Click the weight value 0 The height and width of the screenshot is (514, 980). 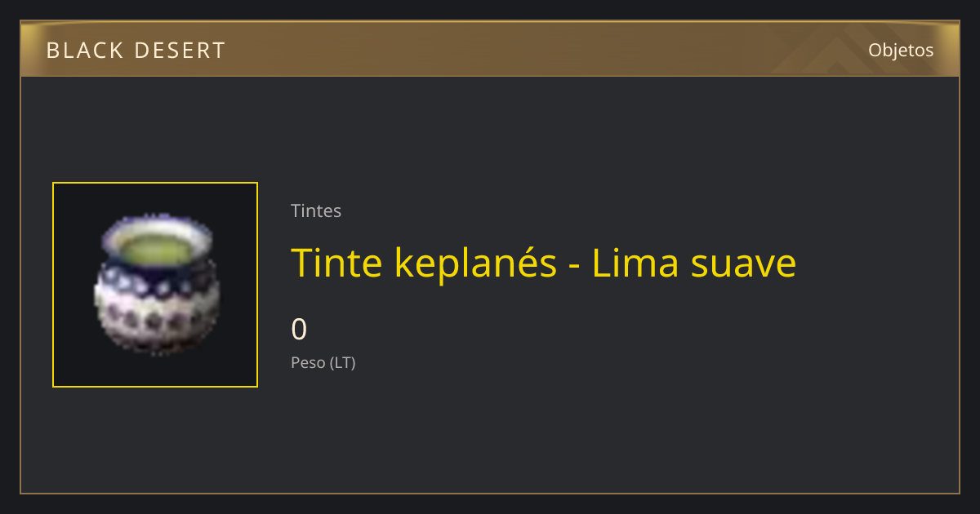click(299, 330)
